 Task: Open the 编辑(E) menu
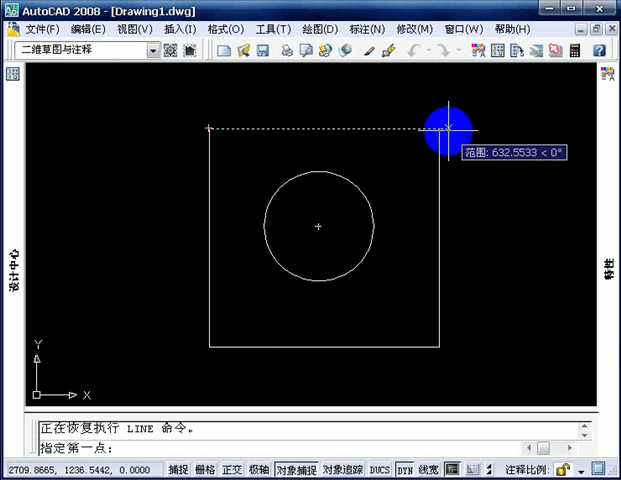click(88, 29)
